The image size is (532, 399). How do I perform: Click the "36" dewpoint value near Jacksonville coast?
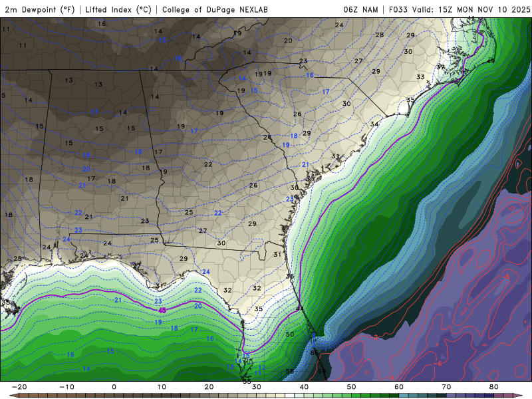pyautogui.click(x=290, y=276)
